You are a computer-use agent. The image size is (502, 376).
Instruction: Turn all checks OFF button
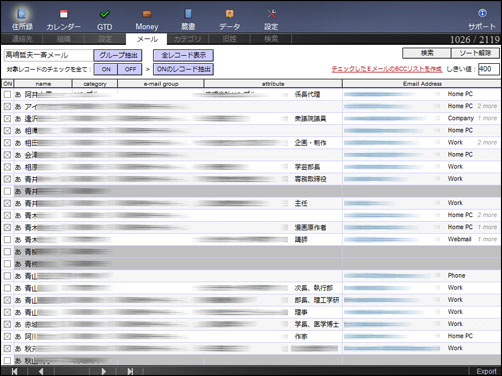point(130,69)
